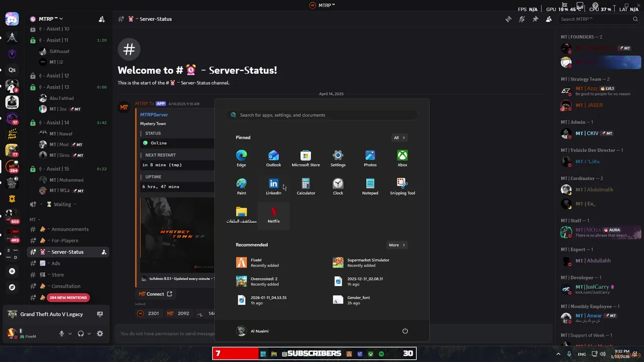644x362 pixels.
Task: Collapse the MT channel category
Action: click(x=35, y=220)
